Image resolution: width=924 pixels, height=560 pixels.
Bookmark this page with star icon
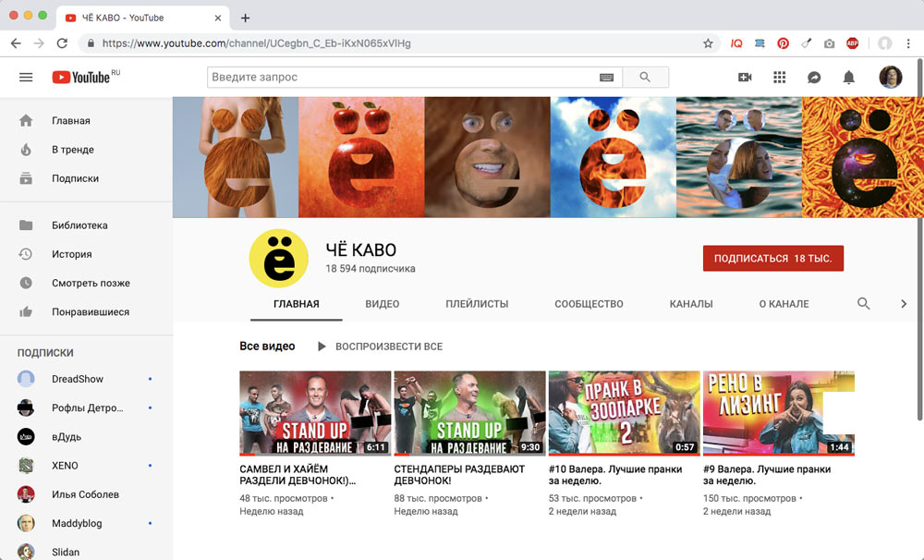(708, 43)
